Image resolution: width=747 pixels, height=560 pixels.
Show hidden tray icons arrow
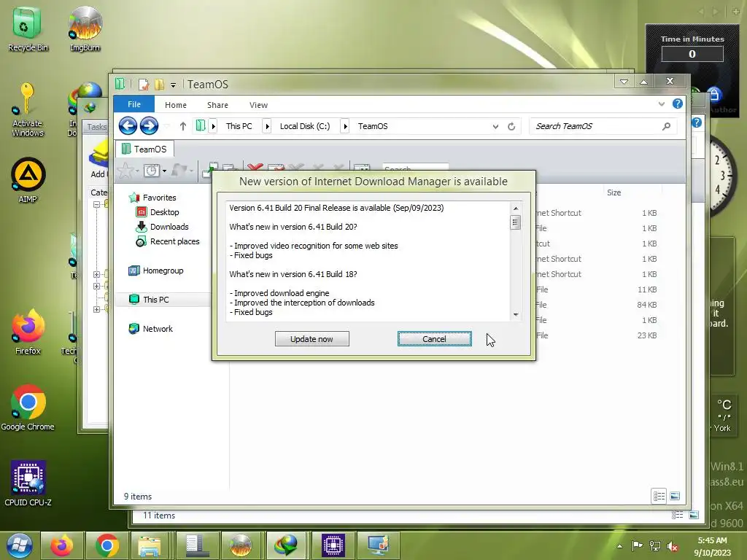pos(619,546)
